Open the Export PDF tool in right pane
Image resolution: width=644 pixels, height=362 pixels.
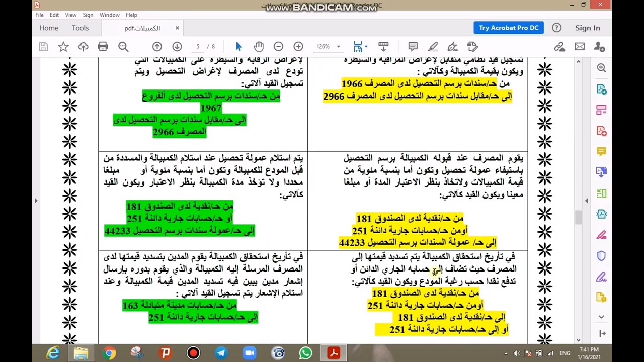tap(601, 89)
